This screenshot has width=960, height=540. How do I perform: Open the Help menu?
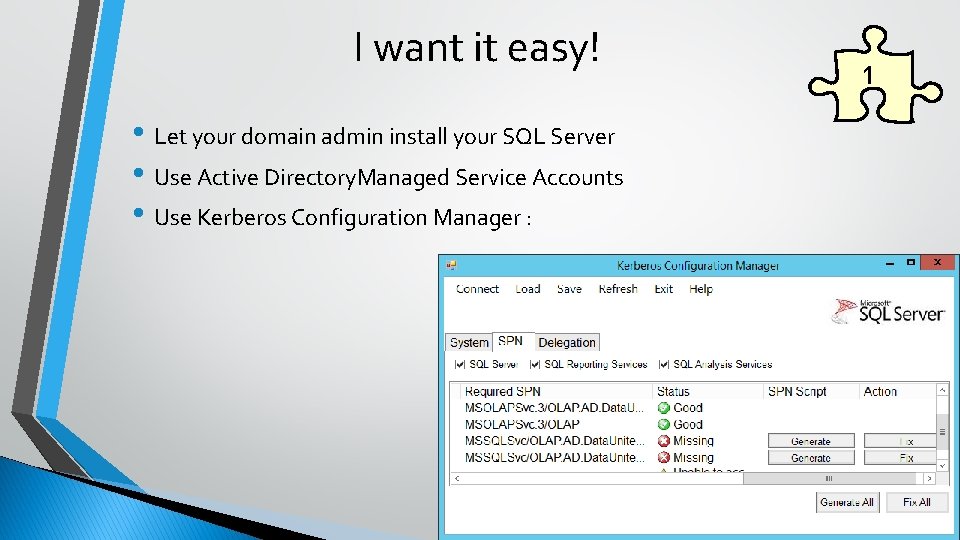click(701, 289)
